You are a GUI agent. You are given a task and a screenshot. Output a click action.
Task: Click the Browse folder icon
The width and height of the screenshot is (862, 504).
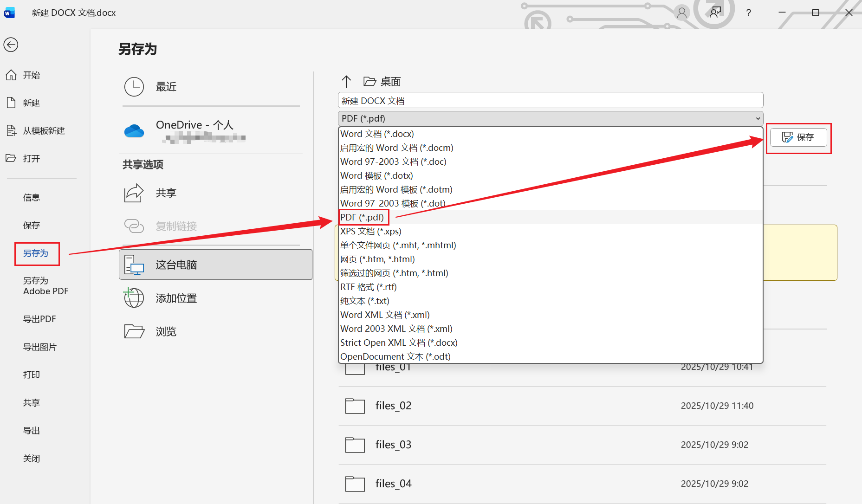pyautogui.click(x=134, y=331)
